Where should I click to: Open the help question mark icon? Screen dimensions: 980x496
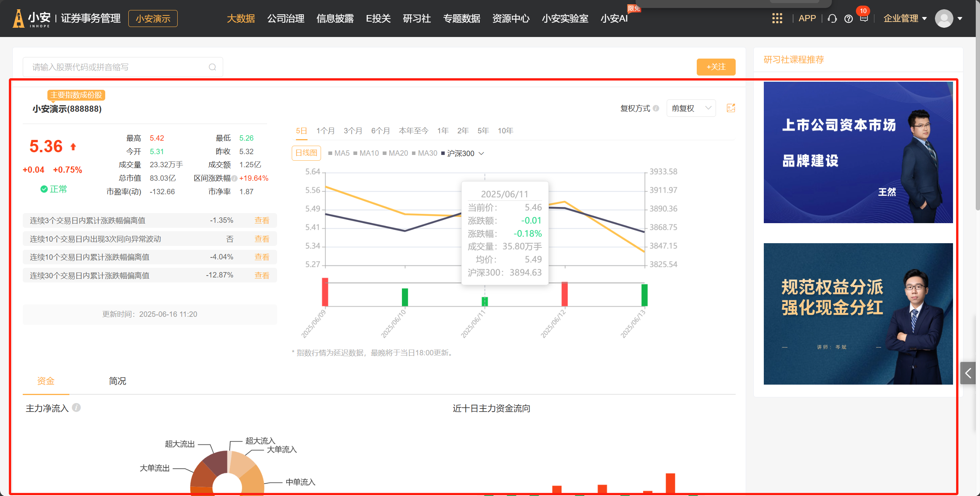click(848, 18)
